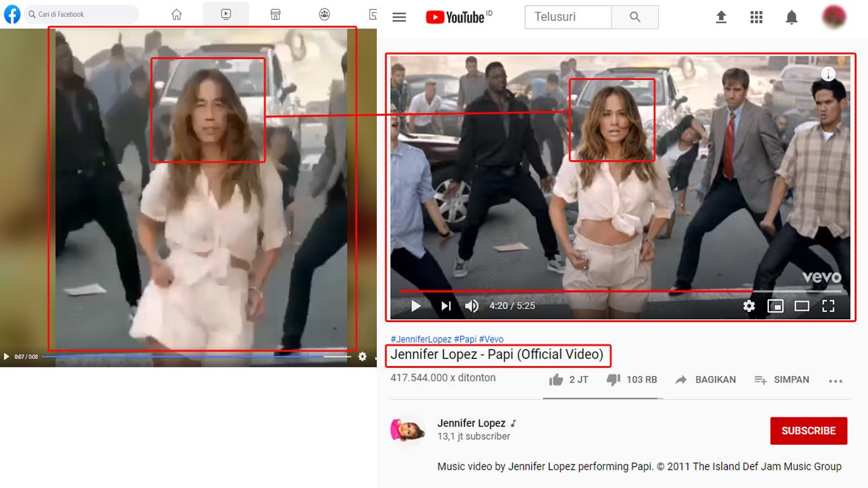Open Facebook Home icon

[x=177, y=14]
